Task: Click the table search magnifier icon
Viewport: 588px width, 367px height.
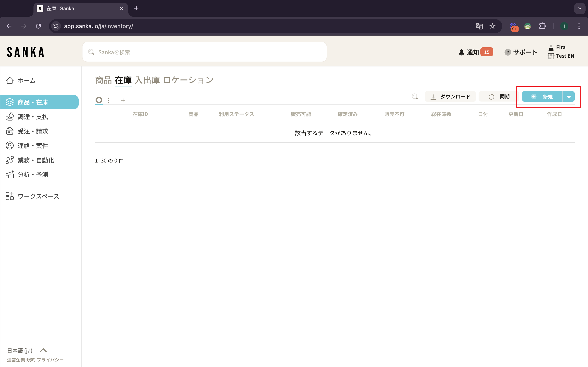Action: [x=415, y=97]
